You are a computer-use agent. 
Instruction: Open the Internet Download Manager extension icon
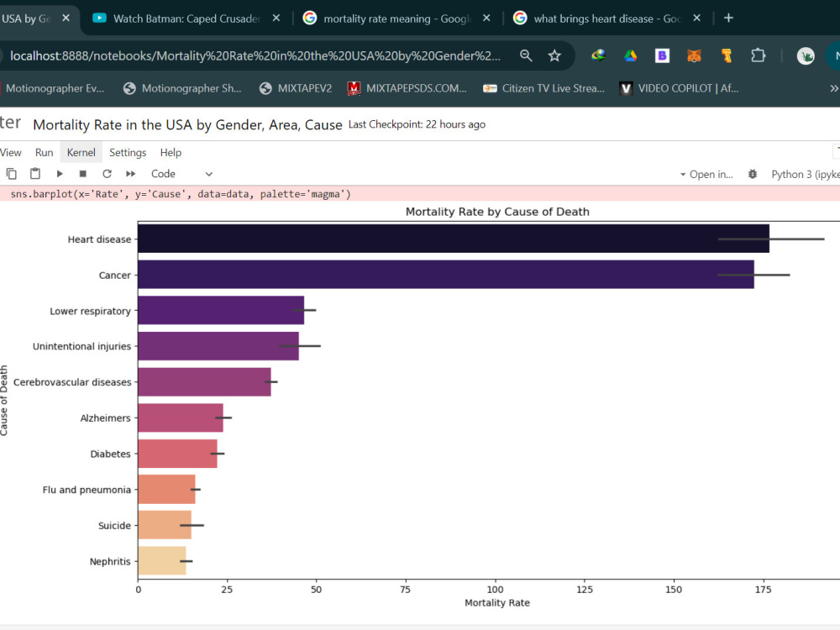click(x=598, y=55)
